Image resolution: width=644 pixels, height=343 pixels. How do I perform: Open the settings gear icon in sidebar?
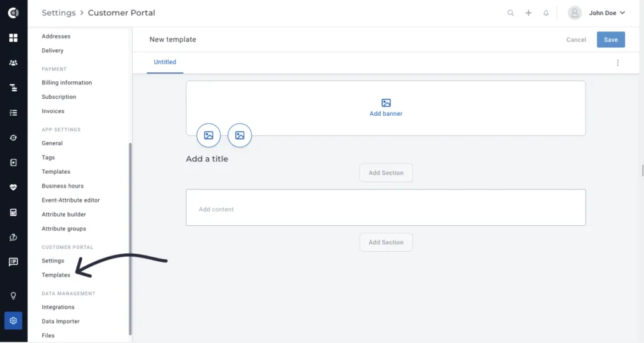(13, 321)
